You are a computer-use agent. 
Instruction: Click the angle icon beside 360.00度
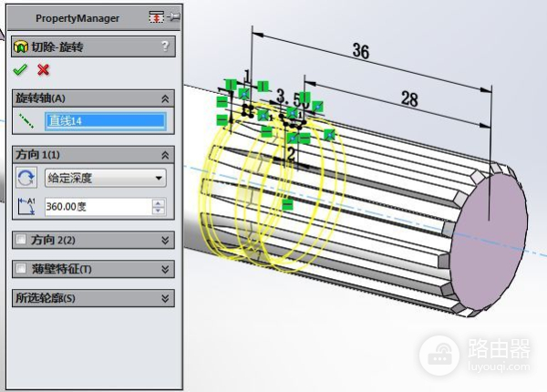(28, 207)
